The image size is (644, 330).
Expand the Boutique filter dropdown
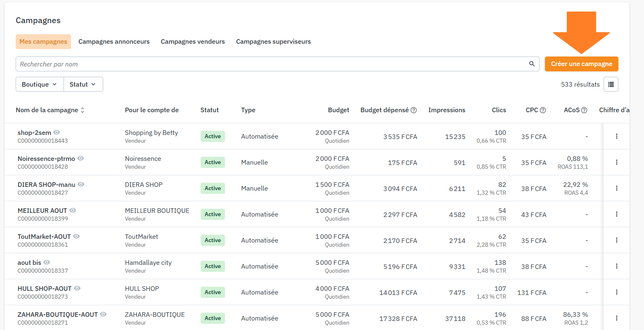coord(40,84)
